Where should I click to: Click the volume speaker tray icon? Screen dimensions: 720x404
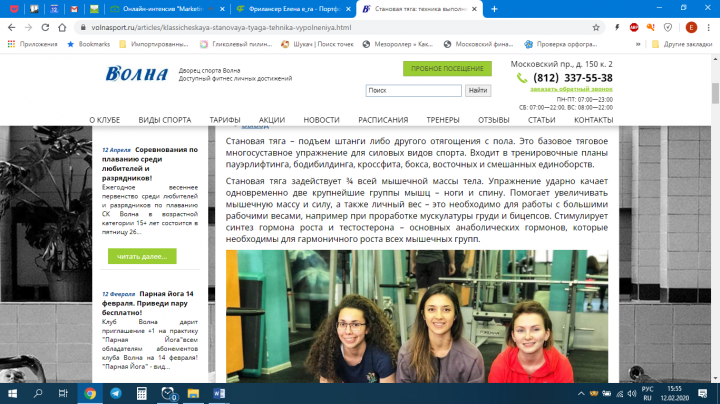point(632,393)
